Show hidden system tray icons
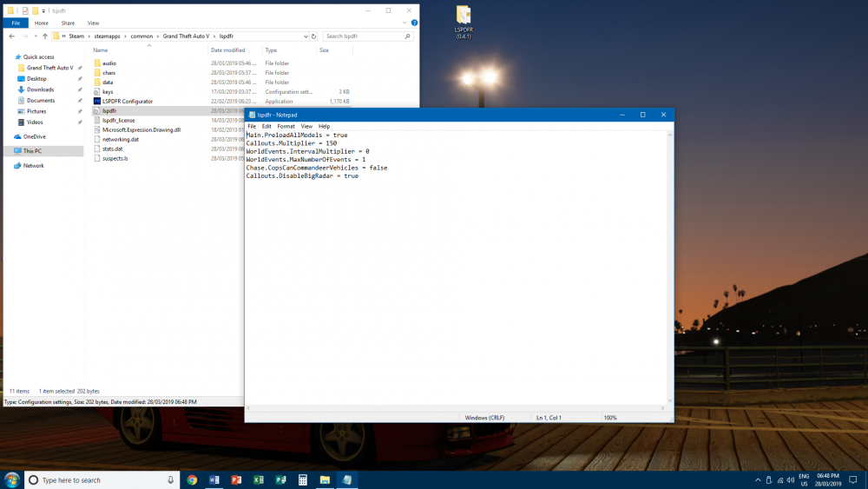This screenshot has width=868, height=489. [757, 479]
